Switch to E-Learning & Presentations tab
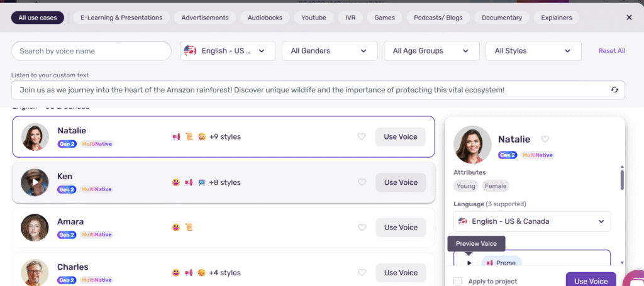The width and height of the screenshot is (644, 286). (x=121, y=18)
